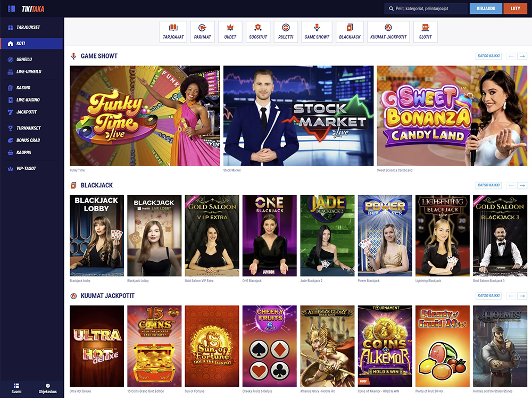
Task: Click Katso kaikki for Game Showt
Action: pyautogui.click(x=488, y=56)
